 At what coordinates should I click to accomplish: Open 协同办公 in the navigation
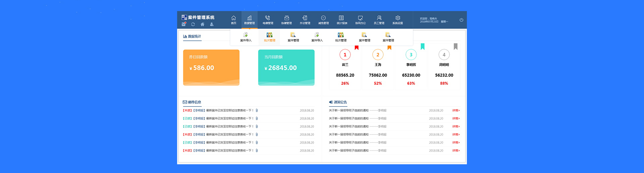[x=360, y=20]
